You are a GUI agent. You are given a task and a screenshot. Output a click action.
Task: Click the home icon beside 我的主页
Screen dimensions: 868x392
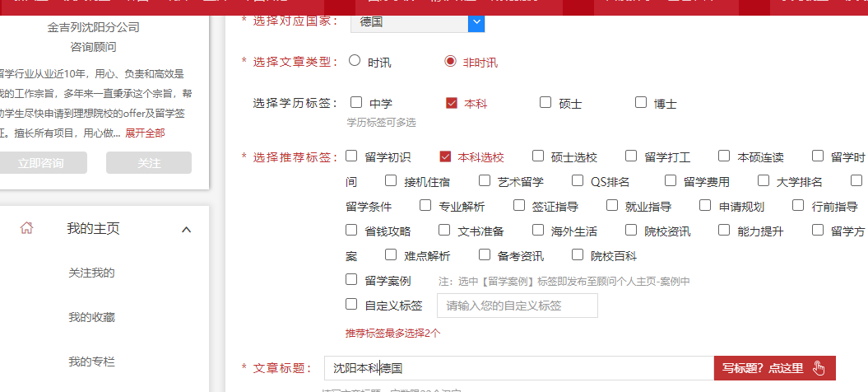click(26, 228)
